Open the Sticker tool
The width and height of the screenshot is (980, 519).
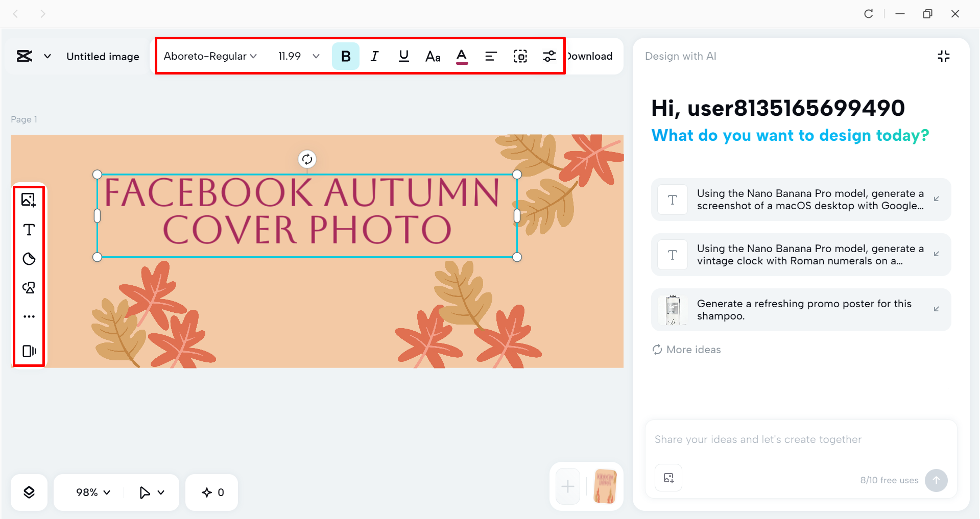pos(29,259)
